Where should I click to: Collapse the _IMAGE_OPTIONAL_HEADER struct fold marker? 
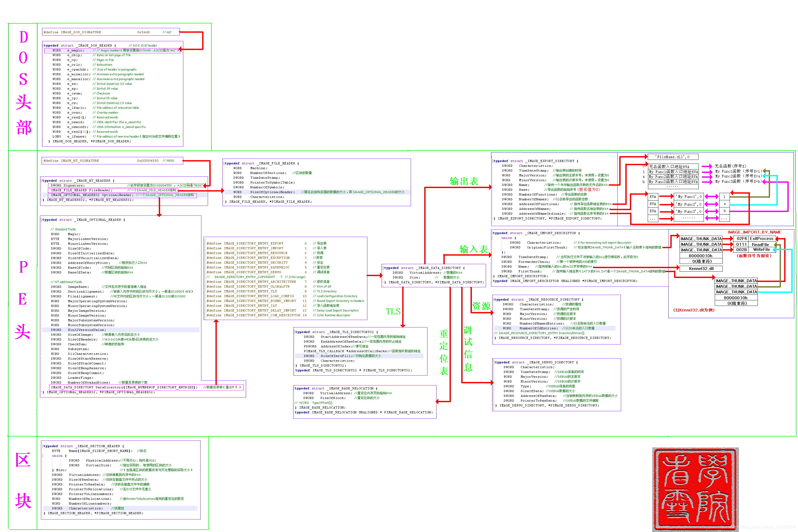coord(41,220)
